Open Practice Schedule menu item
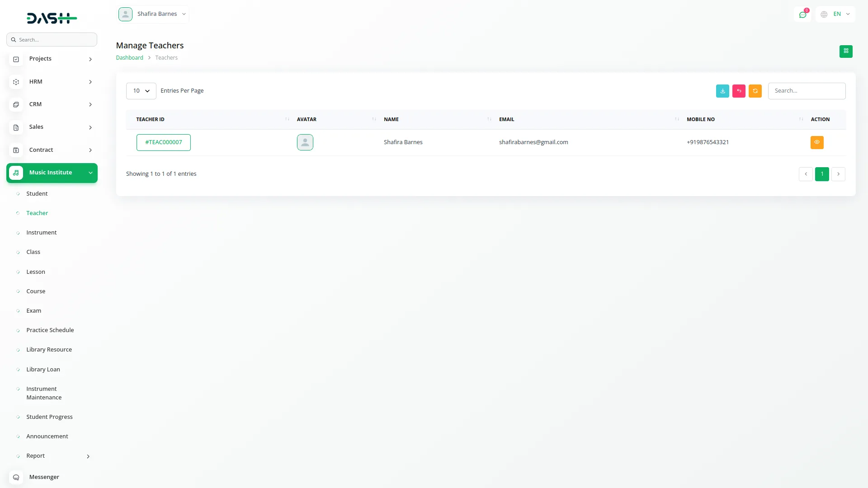 pos(50,330)
